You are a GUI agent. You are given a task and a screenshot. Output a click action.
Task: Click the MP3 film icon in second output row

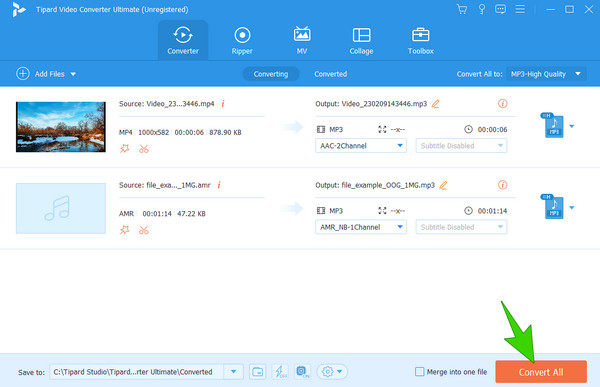point(321,211)
